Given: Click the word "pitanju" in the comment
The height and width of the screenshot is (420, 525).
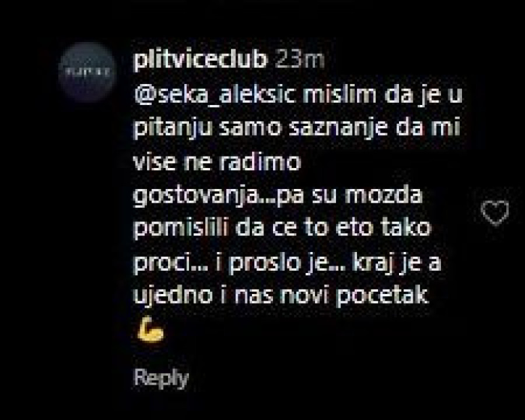Looking at the screenshot, I should point(173,129).
